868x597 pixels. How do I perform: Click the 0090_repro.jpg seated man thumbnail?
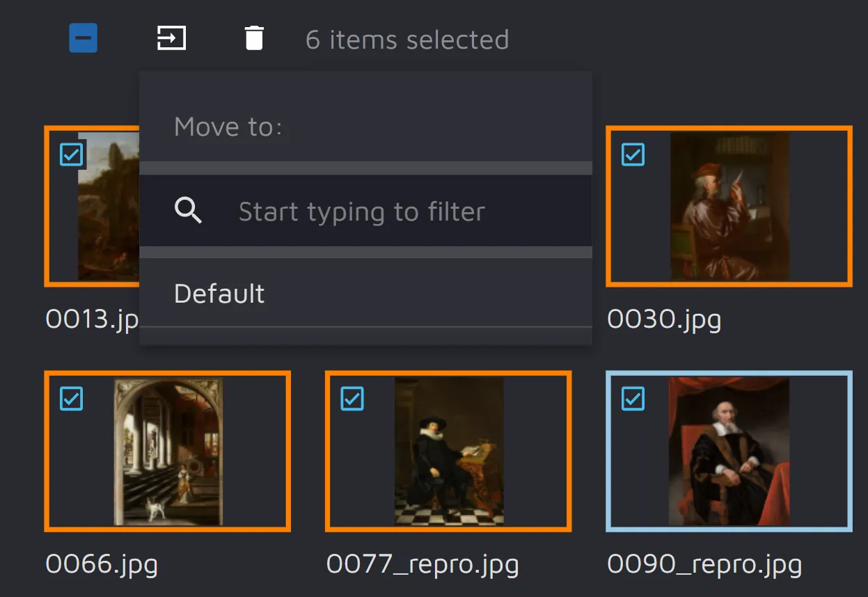[729, 452]
